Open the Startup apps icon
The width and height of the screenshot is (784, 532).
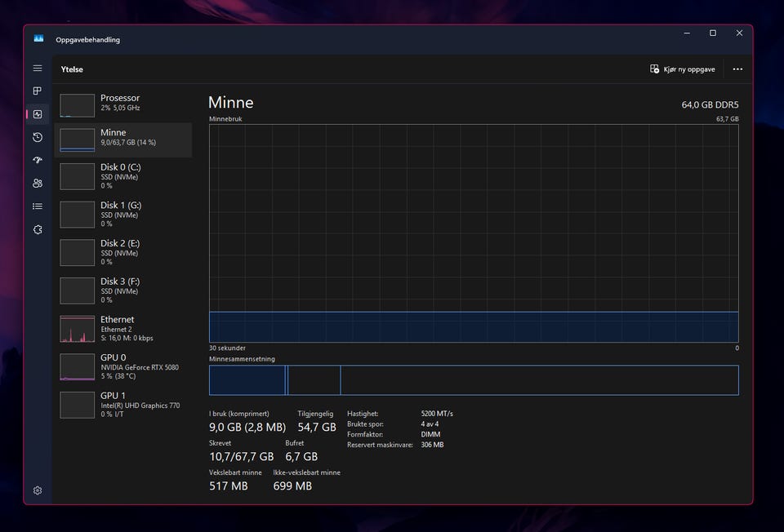point(38,160)
